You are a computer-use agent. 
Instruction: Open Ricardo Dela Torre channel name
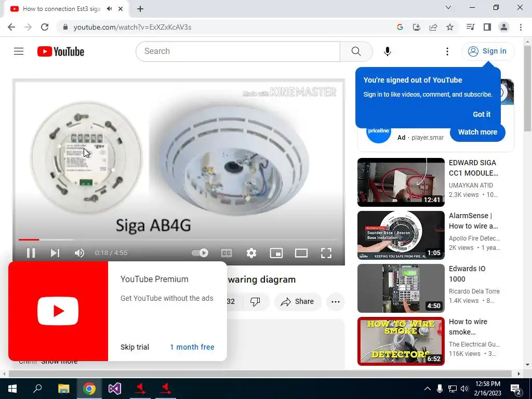tap(474, 291)
